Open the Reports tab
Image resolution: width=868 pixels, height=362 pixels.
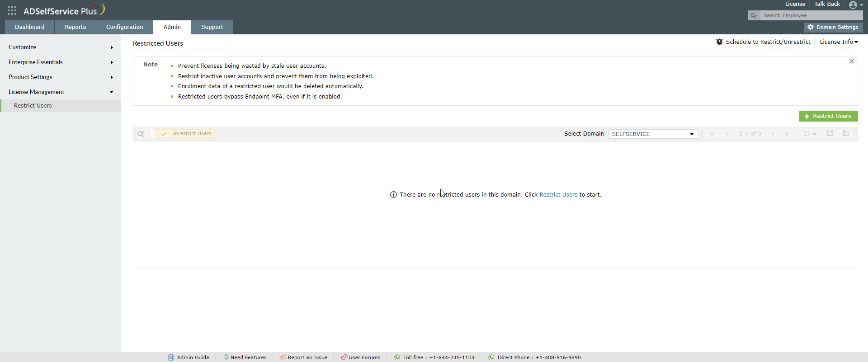coord(75,27)
